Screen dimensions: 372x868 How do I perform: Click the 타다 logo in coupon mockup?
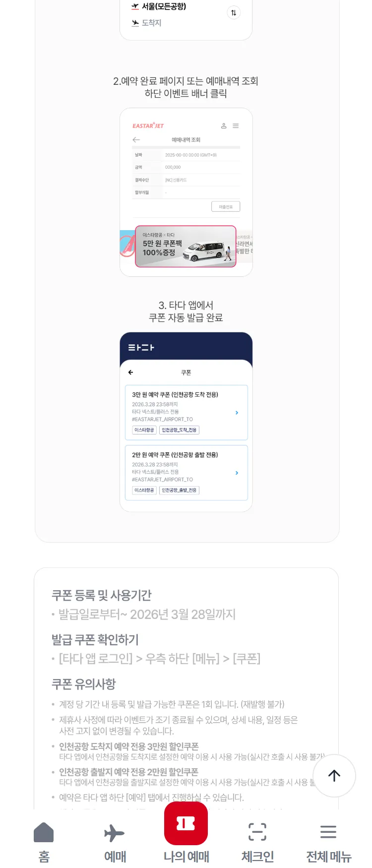pyautogui.click(x=141, y=347)
